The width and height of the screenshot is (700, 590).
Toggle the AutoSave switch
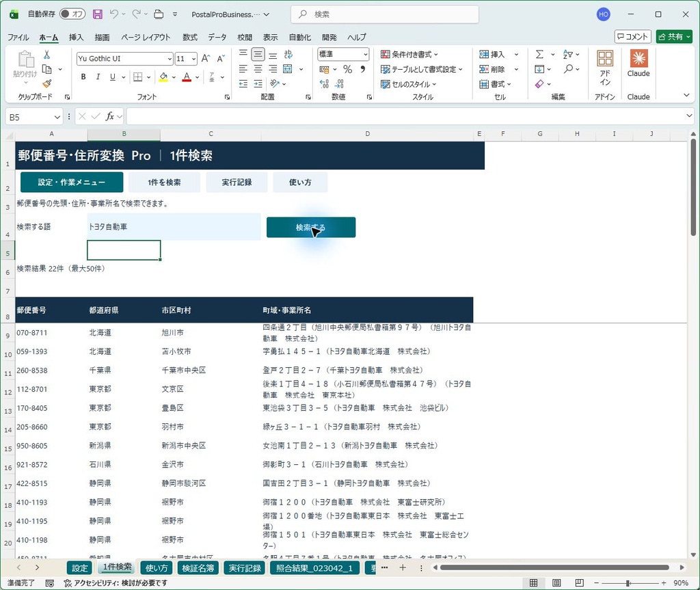pos(72,14)
